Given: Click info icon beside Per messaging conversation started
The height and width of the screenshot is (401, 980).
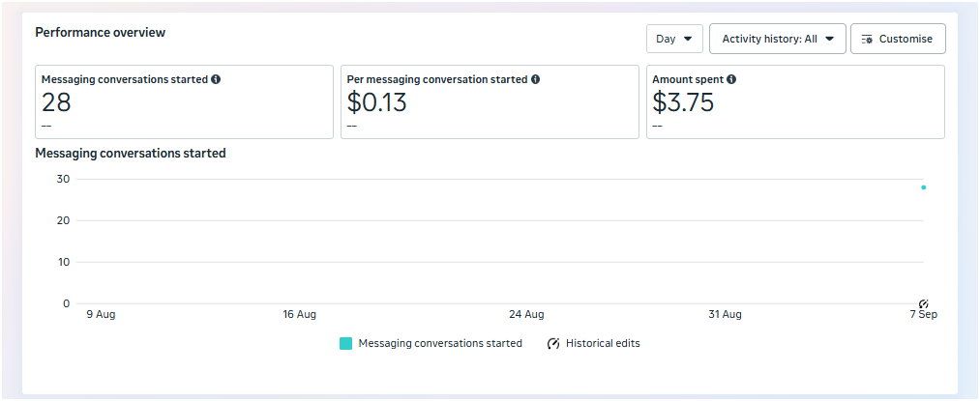Looking at the screenshot, I should pos(535,79).
